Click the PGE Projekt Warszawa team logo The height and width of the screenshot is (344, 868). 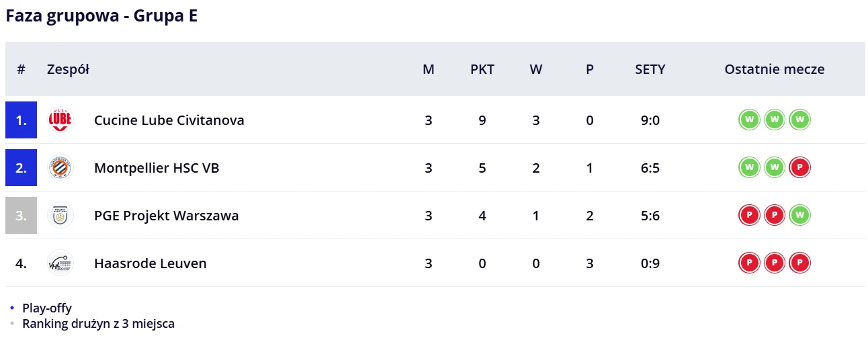[60, 216]
